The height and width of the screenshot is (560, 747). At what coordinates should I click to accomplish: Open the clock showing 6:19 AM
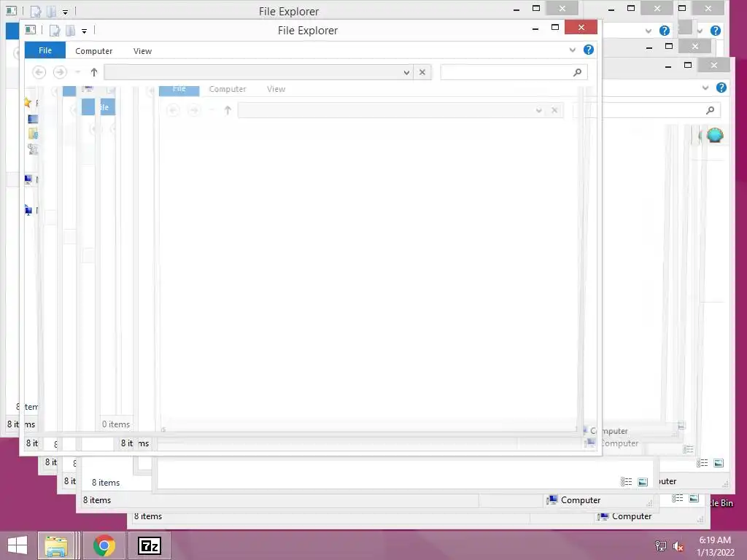coord(715,546)
